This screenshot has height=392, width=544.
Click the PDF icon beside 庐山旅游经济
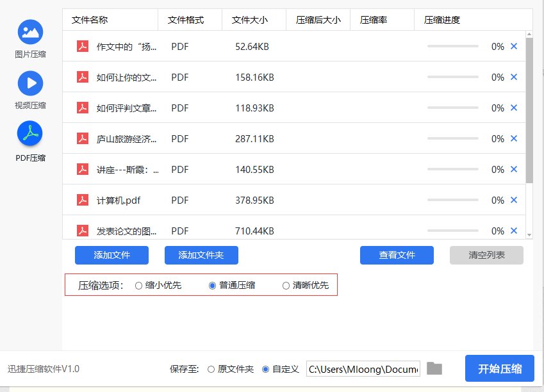(82, 138)
